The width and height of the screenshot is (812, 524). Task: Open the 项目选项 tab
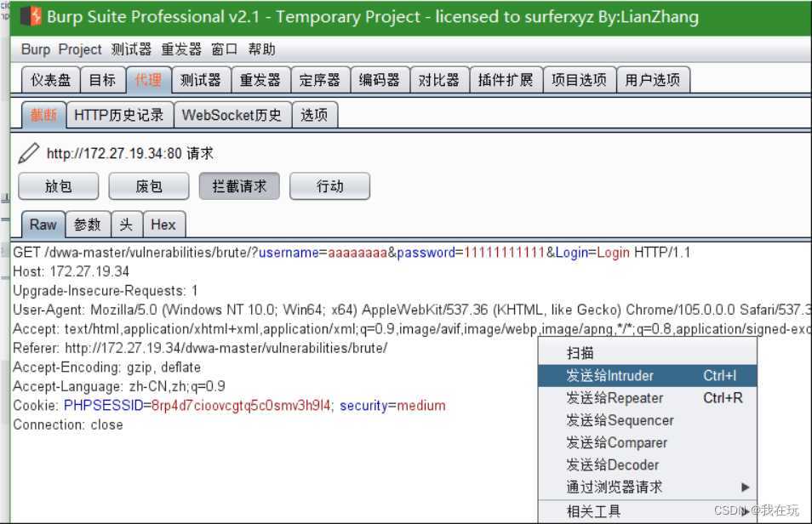coord(580,80)
